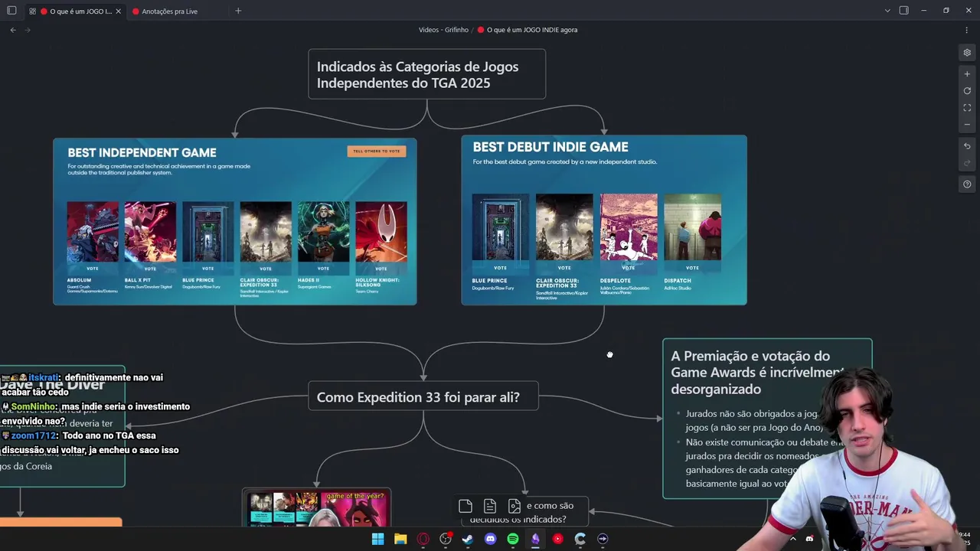Viewport: 980px width, 551px height.
Task: Open YouTube Music from taskbar
Action: tap(558, 539)
